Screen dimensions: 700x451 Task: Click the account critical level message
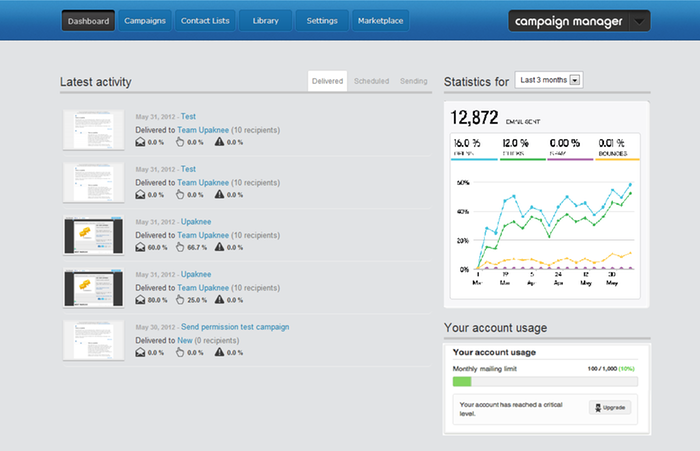[x=511, y=409]
